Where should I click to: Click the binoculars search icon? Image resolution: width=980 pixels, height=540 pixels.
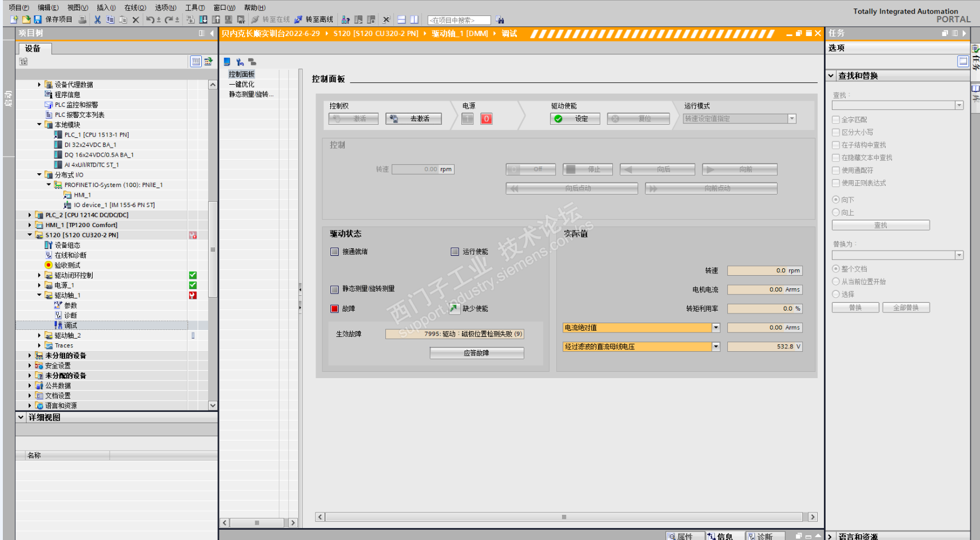click(500, 19)
